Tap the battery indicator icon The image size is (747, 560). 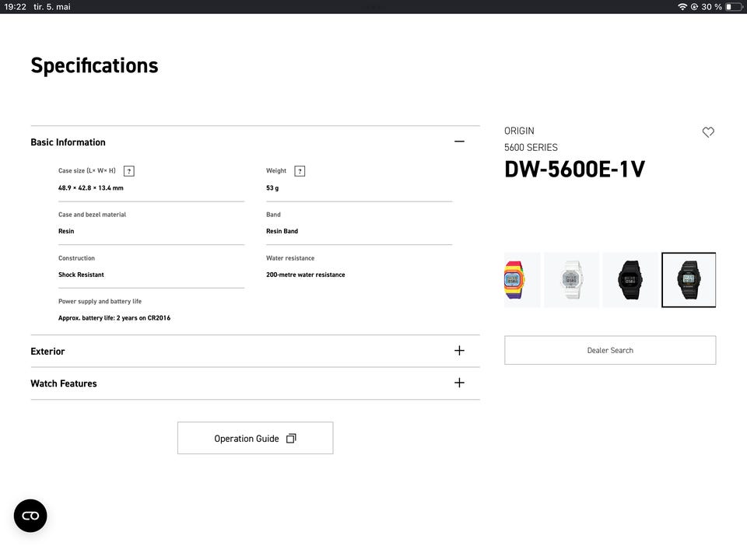[734, 7]
